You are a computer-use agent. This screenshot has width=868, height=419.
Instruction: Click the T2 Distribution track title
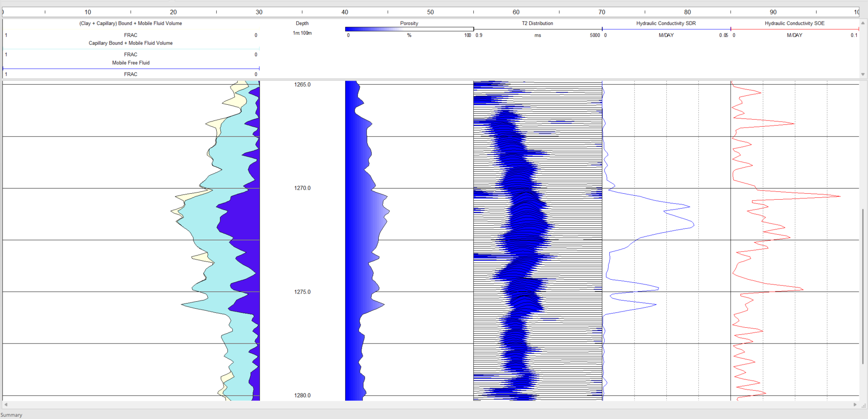click(538, 23)
